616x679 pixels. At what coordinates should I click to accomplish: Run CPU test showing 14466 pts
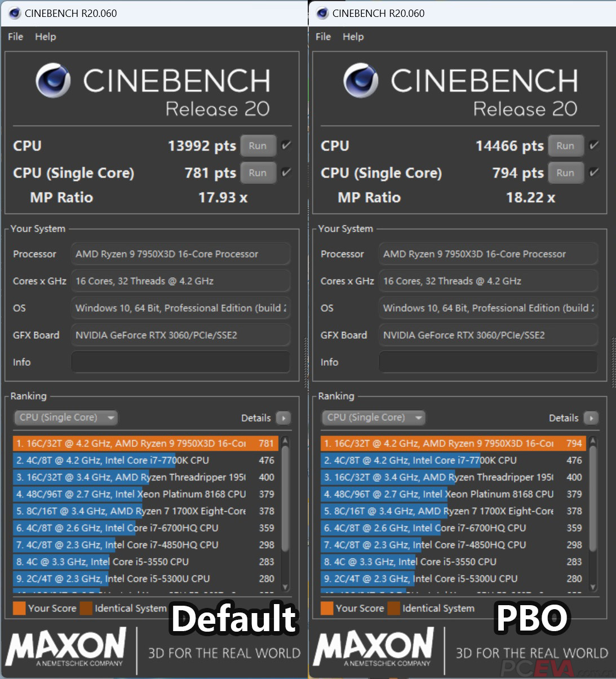coord(566,146)
